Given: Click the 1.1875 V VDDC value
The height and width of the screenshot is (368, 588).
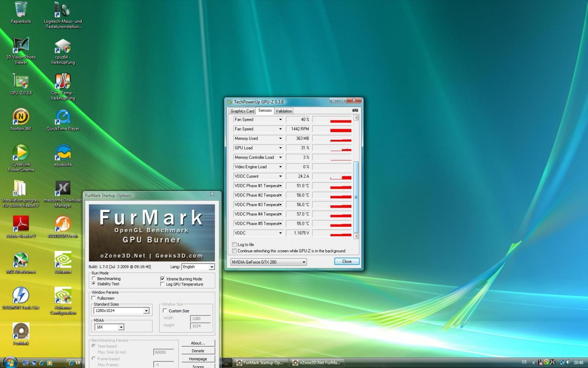Looking at the screenshot, I should point(298,233).
